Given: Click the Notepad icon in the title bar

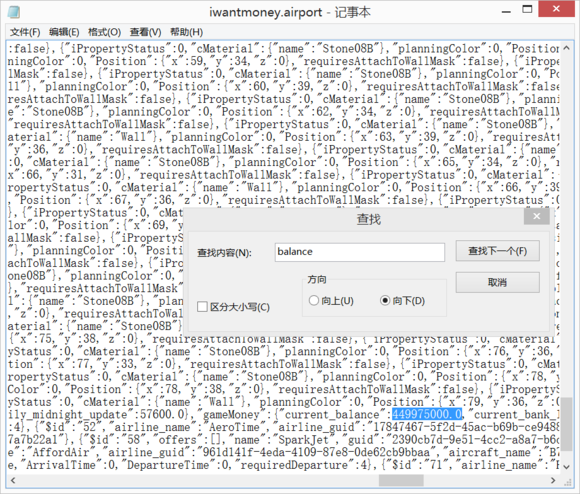Looking at the screenshot, I should [14, 12].
